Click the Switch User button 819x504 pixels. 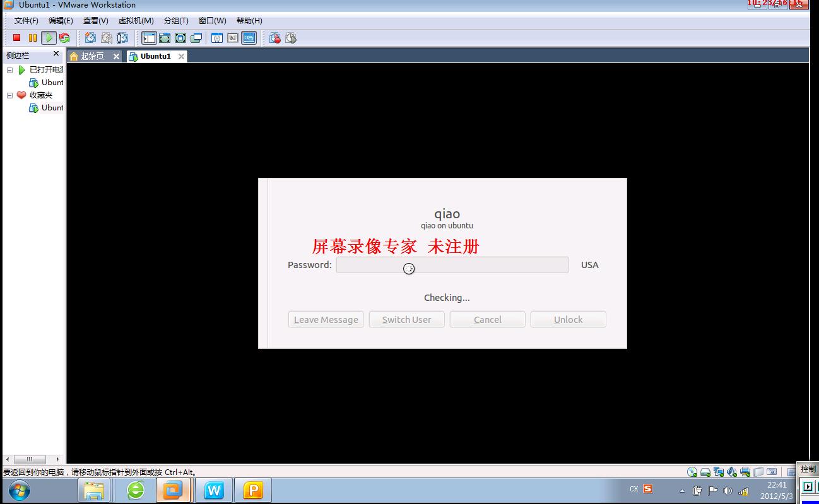(x=407, y=319)
